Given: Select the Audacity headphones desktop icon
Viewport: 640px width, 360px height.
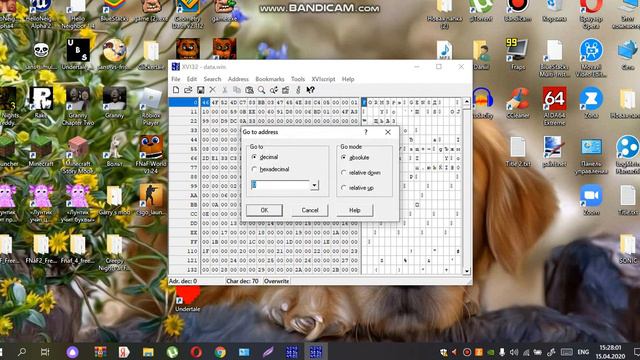Looking at the screenshot, I should pos(482,104).
